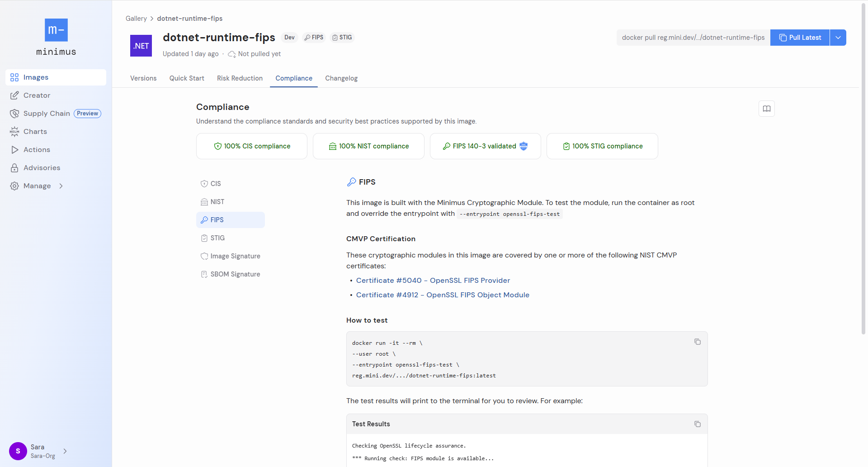Click the Pull Latest button
Screen dimensions: 868x467
[800, 38]
